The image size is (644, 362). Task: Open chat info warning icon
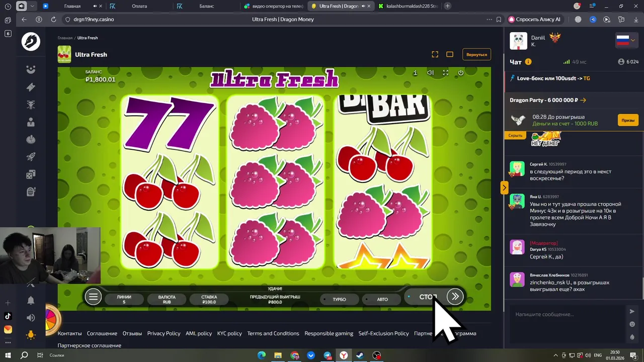[x=528, y=62]
